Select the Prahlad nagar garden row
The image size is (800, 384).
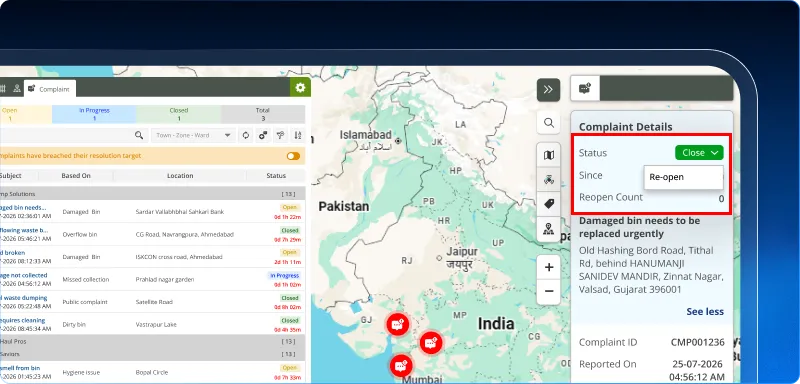[153, 279]
